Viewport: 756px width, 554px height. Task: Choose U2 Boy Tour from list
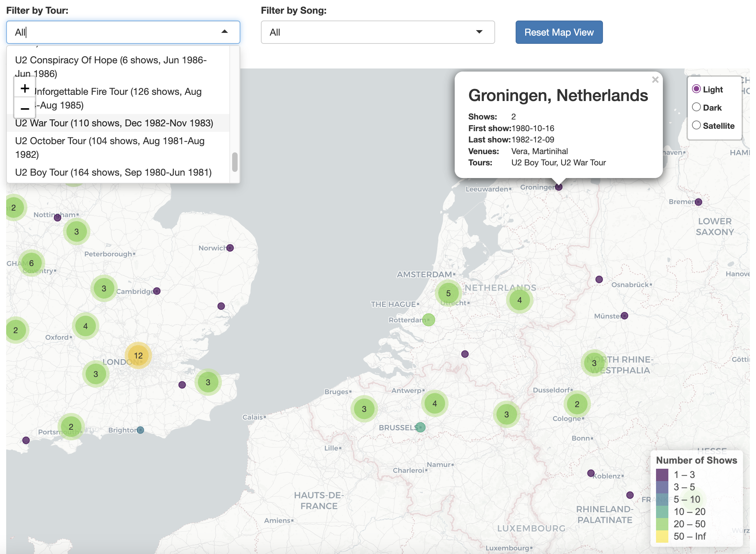[113, 172]
